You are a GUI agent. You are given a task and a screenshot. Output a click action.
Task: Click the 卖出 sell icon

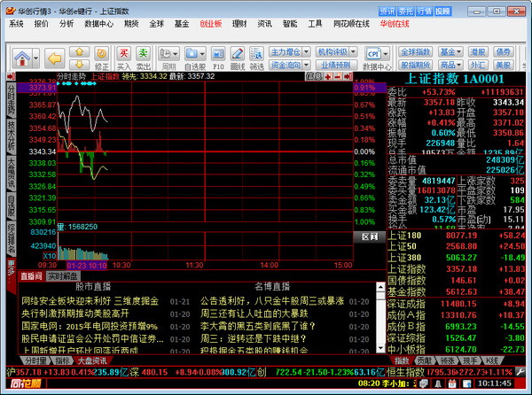point(143,53)
